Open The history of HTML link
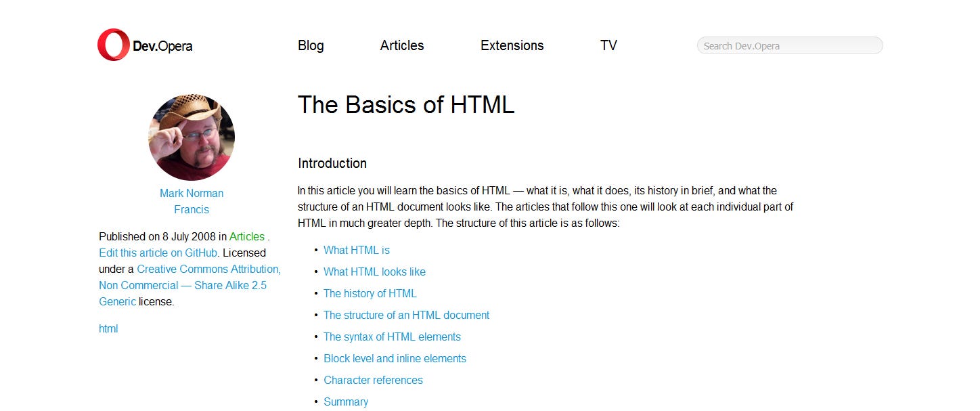Screen dimensions: 980x411 370,293
